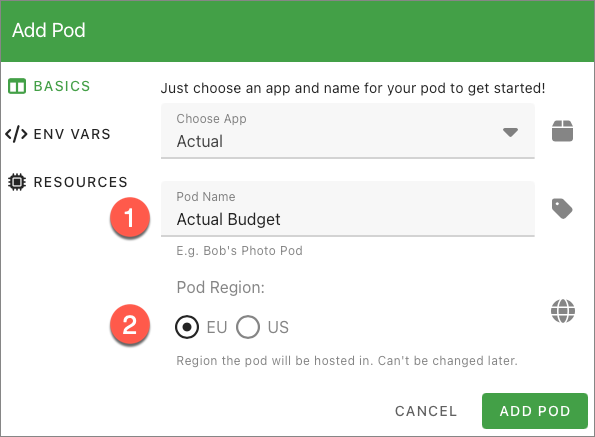Viewport: 595px width, 437px height.
Task: Click the Env Vars code brackets icon
Action: (16, 134)
